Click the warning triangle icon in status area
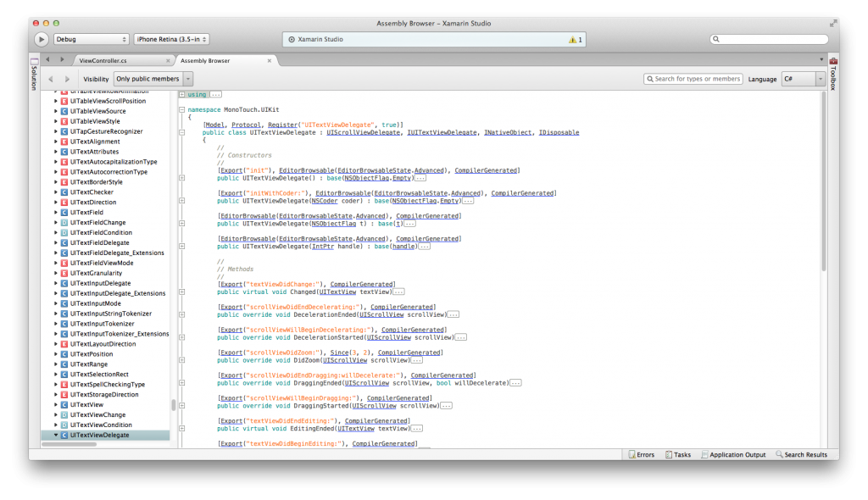This screenshot has height=500, width=868. pos(573,40)
